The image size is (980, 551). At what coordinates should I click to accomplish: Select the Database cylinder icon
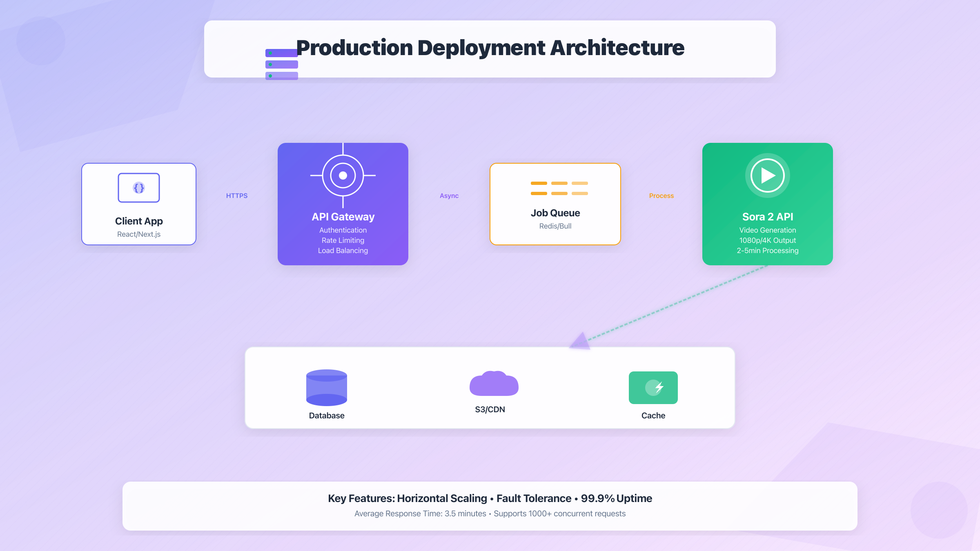tap(326, 387)
